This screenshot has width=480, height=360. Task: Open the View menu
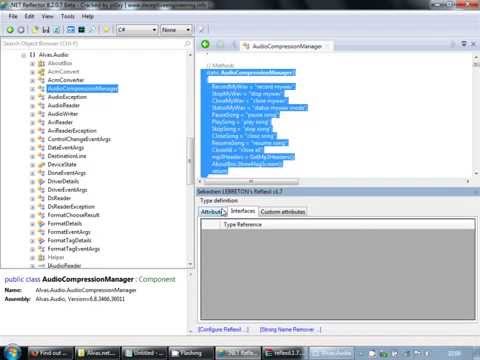pyautogui.click(x=47, y=16)
